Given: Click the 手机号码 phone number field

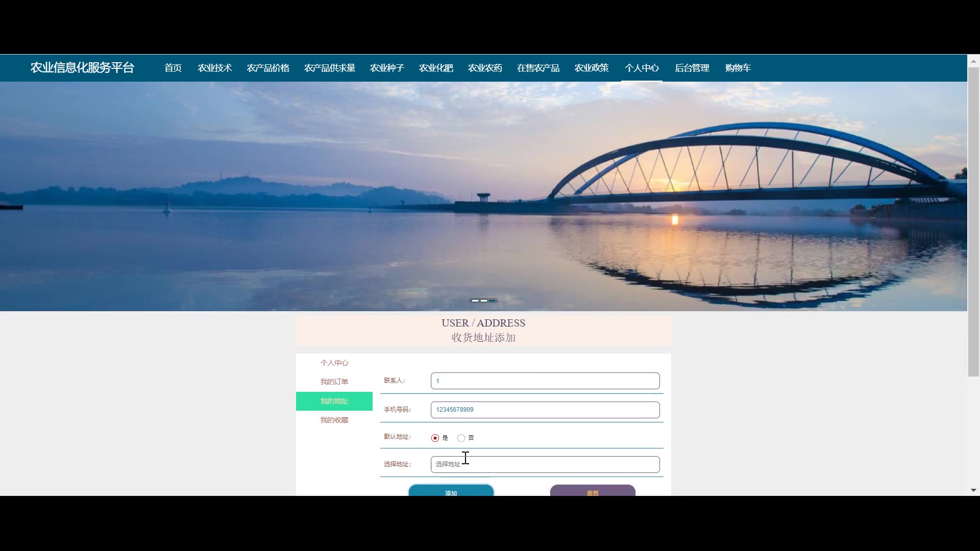Looking at the screenshot, I should (545, 410).
